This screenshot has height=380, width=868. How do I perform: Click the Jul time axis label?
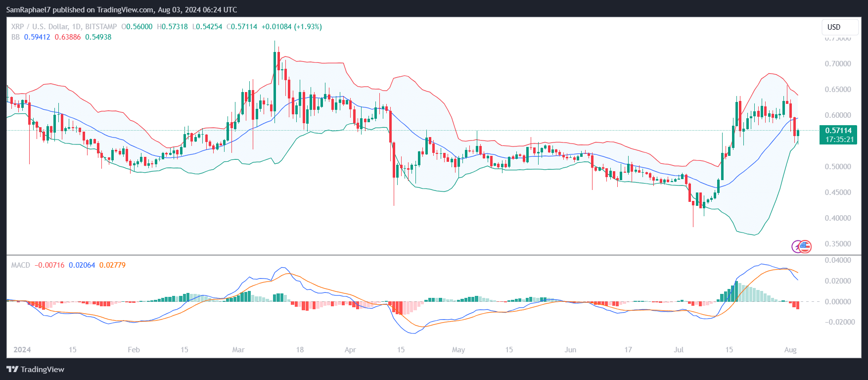[x=679, y=350]
